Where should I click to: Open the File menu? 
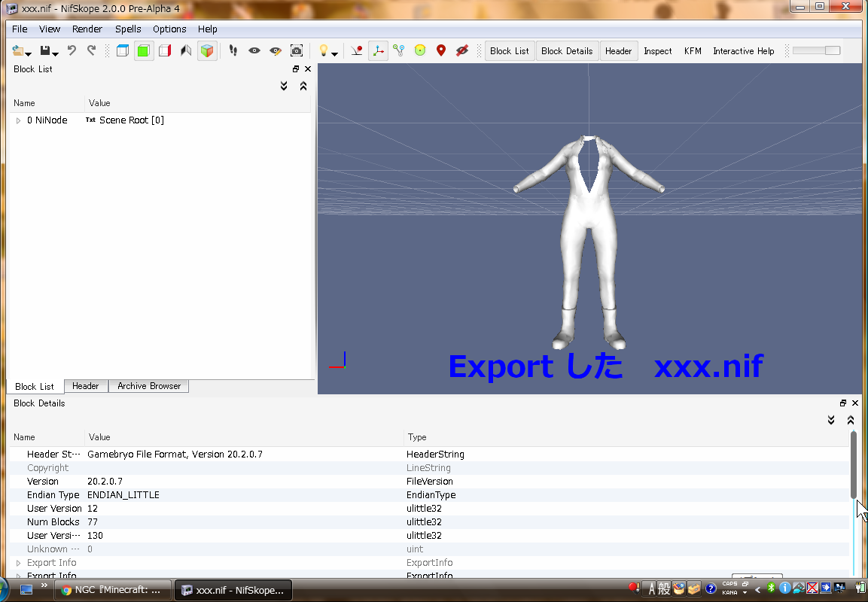(20, 29)
